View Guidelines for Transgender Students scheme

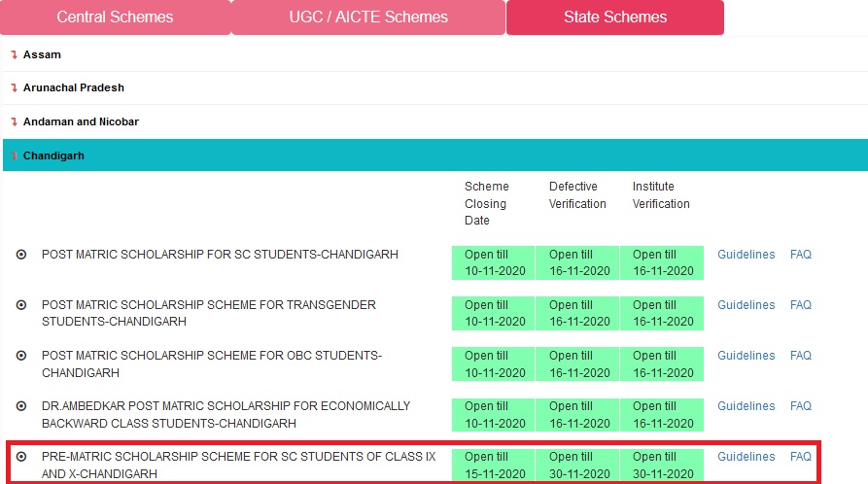[x=746, y=305]
